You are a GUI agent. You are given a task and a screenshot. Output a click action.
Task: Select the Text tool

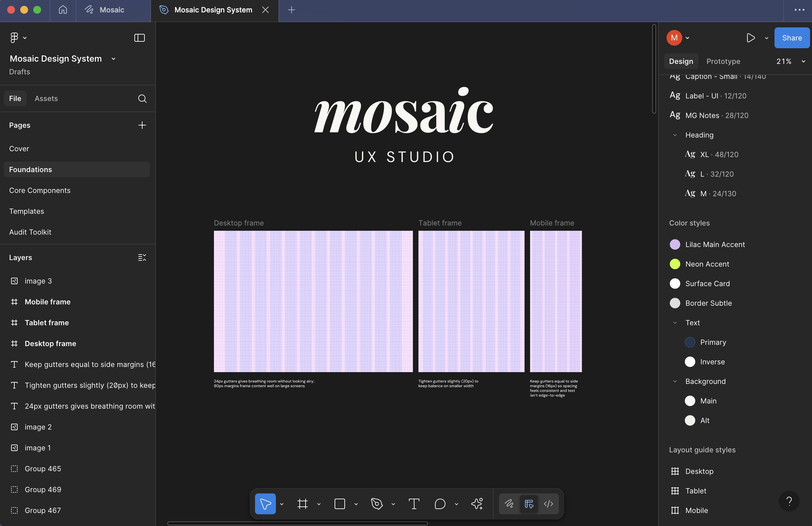414,504
